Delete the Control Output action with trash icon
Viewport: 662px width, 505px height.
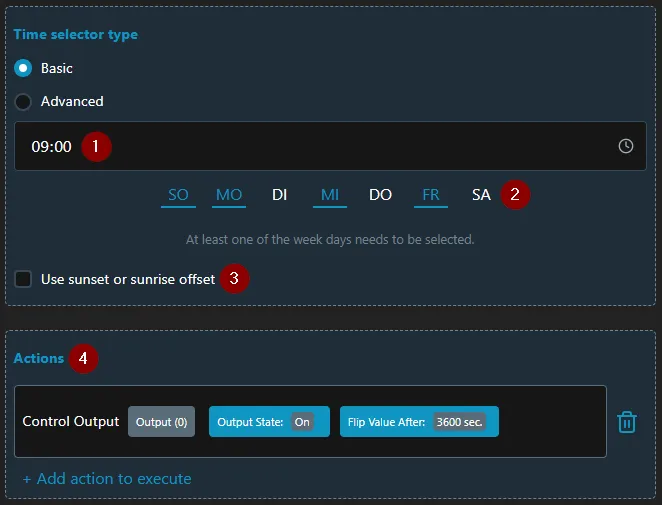click(626, 422)
